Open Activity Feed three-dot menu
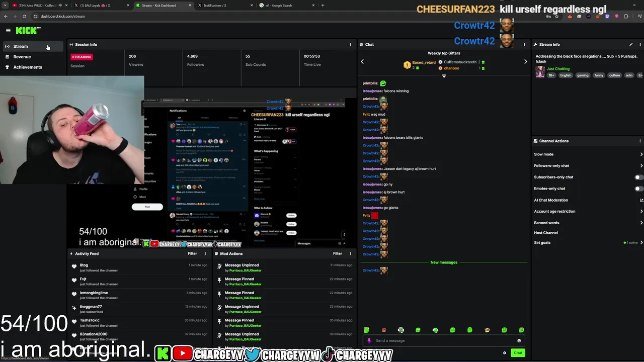Screen dimensions: 644x362 (x=205, y=254)
